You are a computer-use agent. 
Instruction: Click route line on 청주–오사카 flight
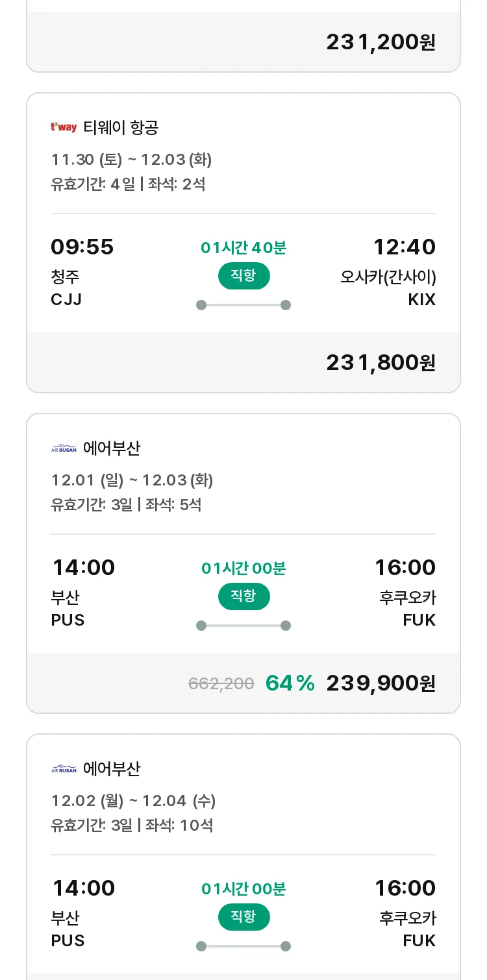click(243, 305)
